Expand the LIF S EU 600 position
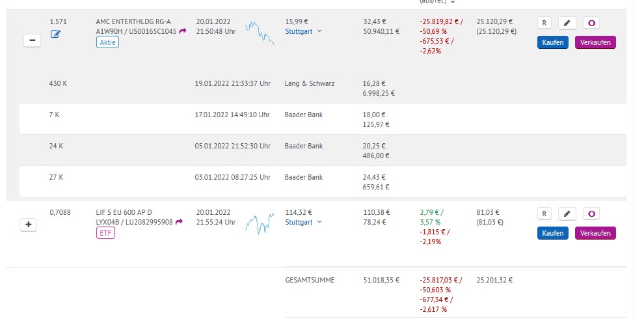Viewport: 644px width, 319px height. point(29,225)
